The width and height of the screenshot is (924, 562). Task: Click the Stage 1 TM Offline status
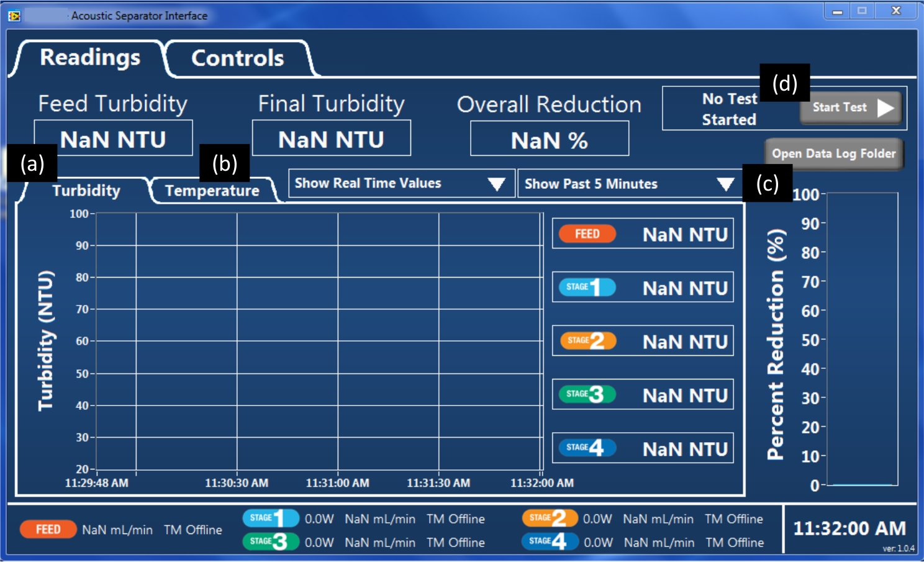(x=456, y=519)
